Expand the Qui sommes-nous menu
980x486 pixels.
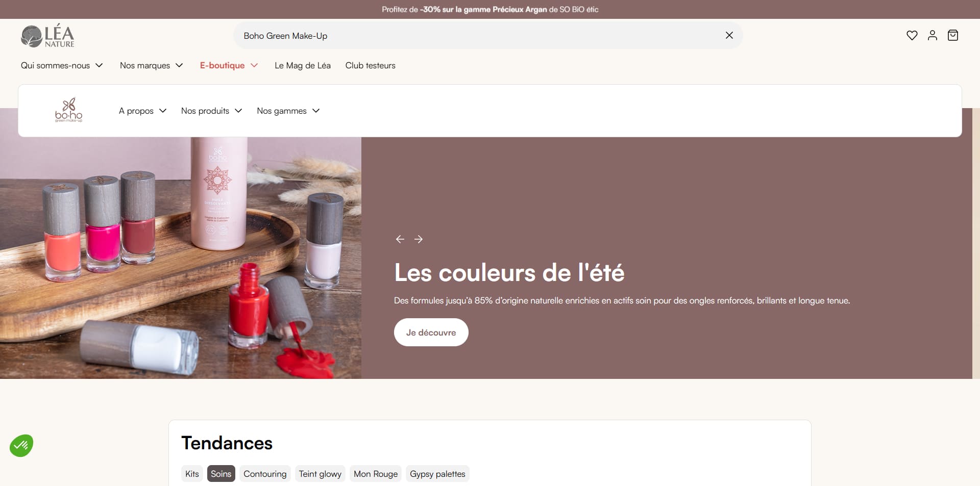point(62,65)
